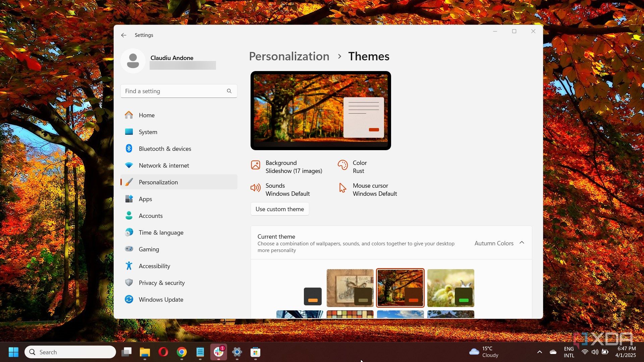
Task: Open Mouse cursor Windows Default setting
Action: click(367, 190)
